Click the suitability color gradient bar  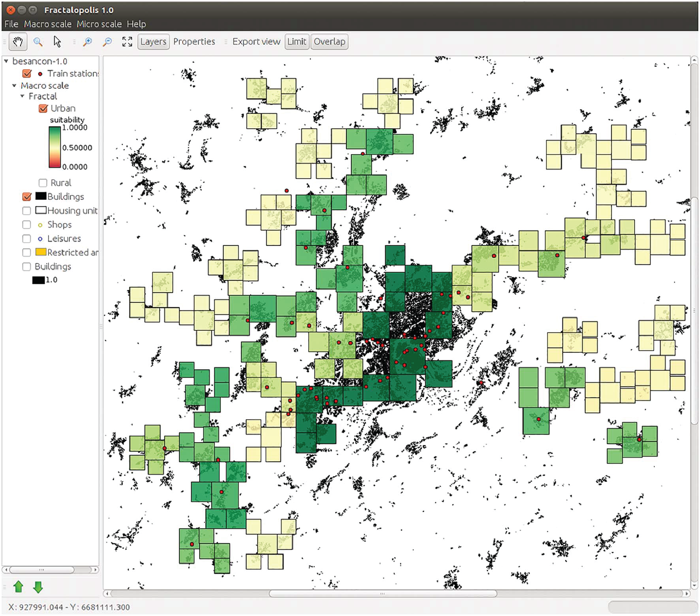point(55,147)
